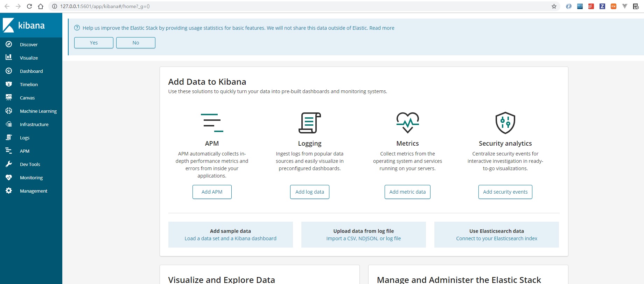Screen dimensions: 644x284
Task: Click the red stacked browser extension icon
Action: tap(591, 6)
